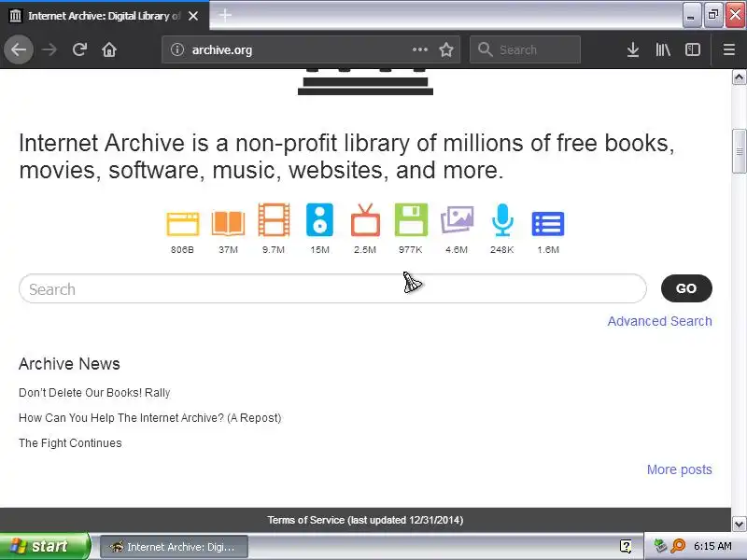747x560 pixels.
Task: Open "The Fight Continues" news post
Action: tap(70, 443)
